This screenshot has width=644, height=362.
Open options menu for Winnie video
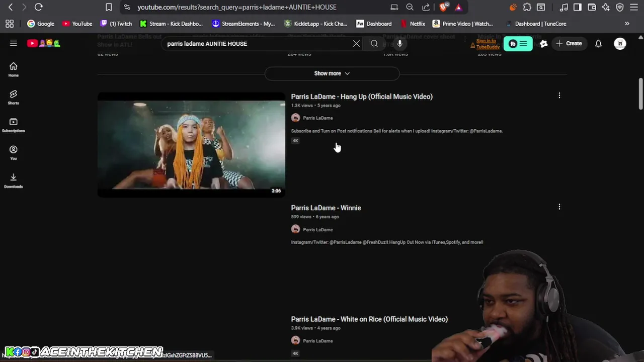click(559, 207)
